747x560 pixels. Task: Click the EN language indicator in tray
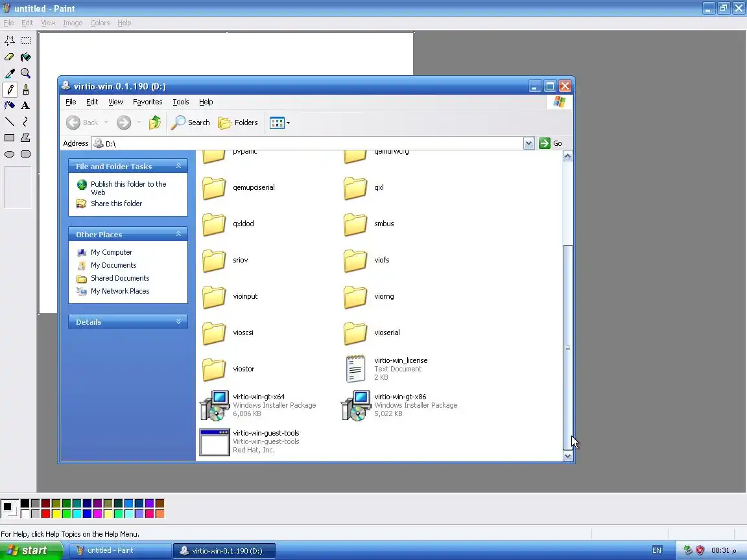click(656, 550)
